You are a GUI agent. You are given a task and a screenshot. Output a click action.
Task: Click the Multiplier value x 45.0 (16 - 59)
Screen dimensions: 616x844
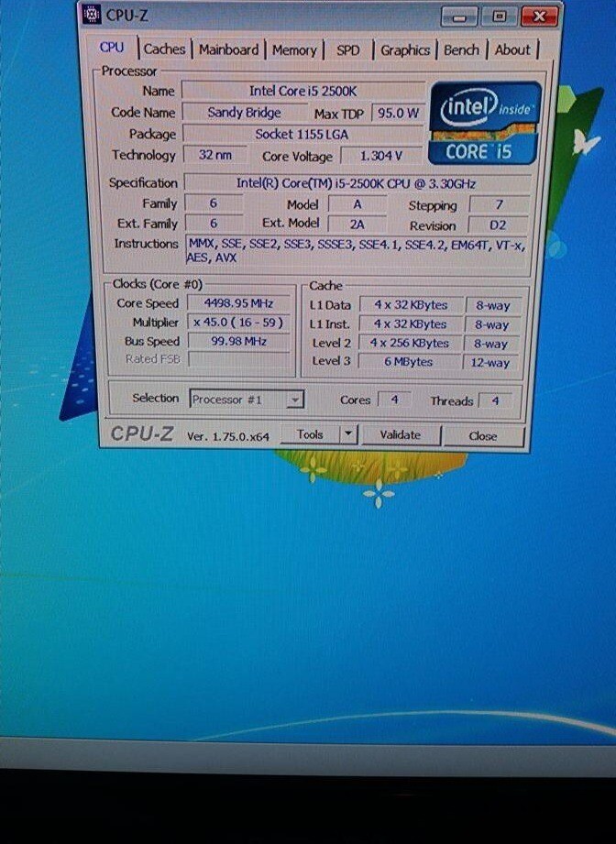click(238, 323)
